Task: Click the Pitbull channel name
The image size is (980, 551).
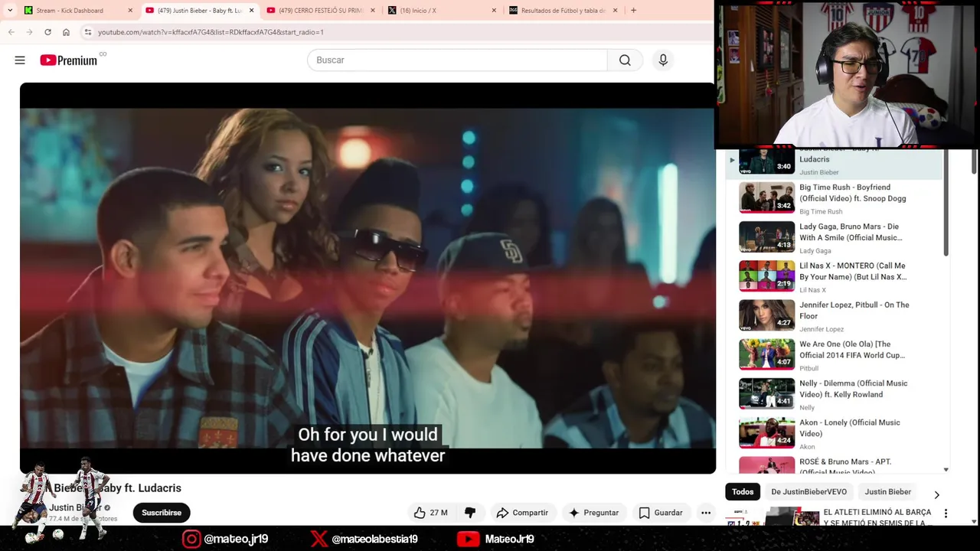Action: click(x=808, y=368)
